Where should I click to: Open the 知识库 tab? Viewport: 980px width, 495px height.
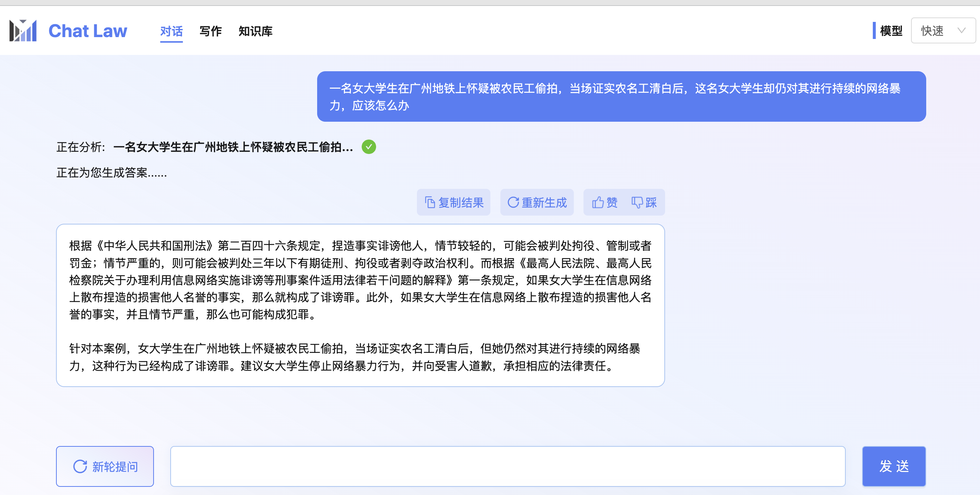[x=255, y=31]
